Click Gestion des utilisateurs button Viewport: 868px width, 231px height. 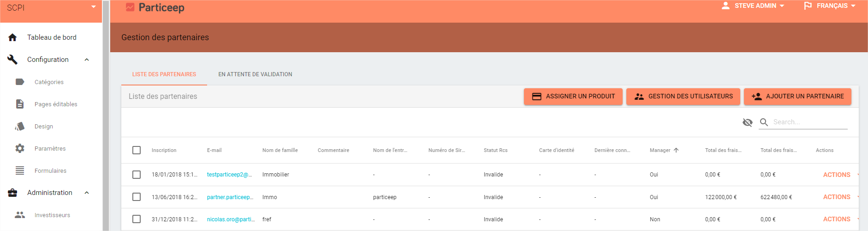[x=683, y=97]
